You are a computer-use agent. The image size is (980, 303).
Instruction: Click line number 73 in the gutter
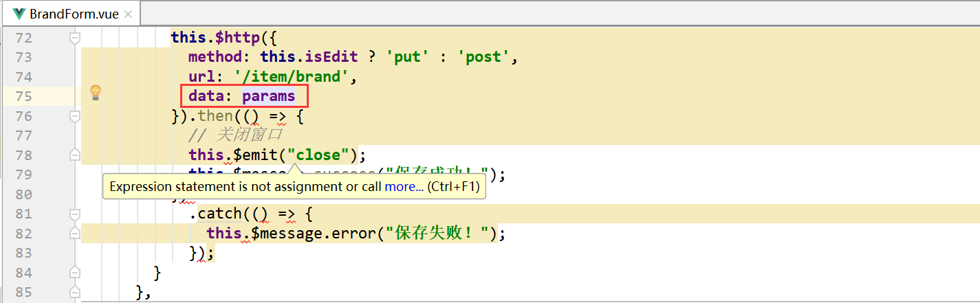(x=23, y=57)
